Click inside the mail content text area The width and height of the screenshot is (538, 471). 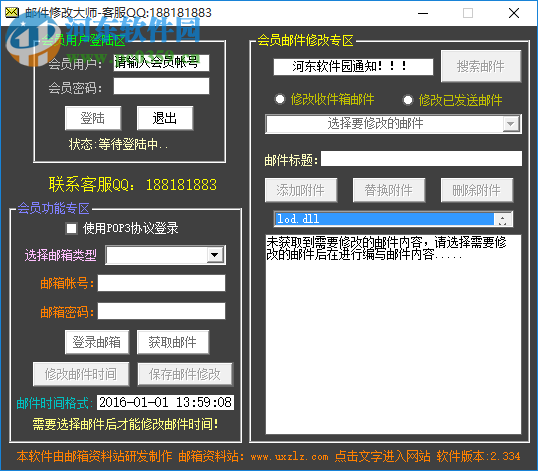pos(394,334)
